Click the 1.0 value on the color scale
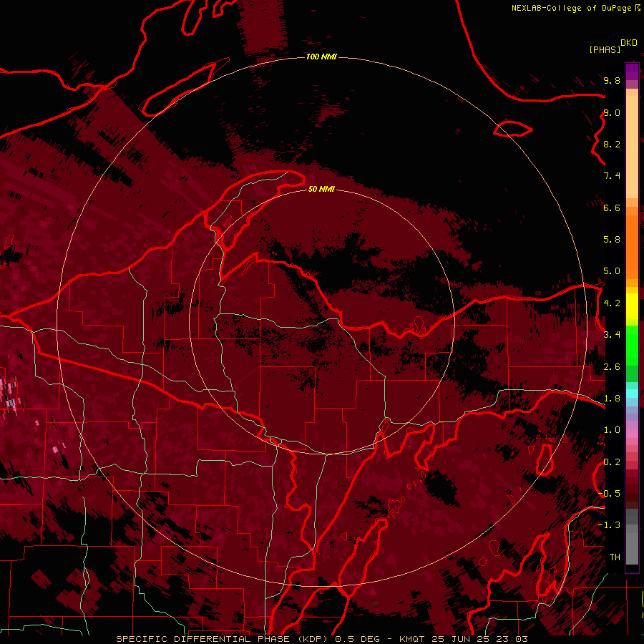 (612, 430)
